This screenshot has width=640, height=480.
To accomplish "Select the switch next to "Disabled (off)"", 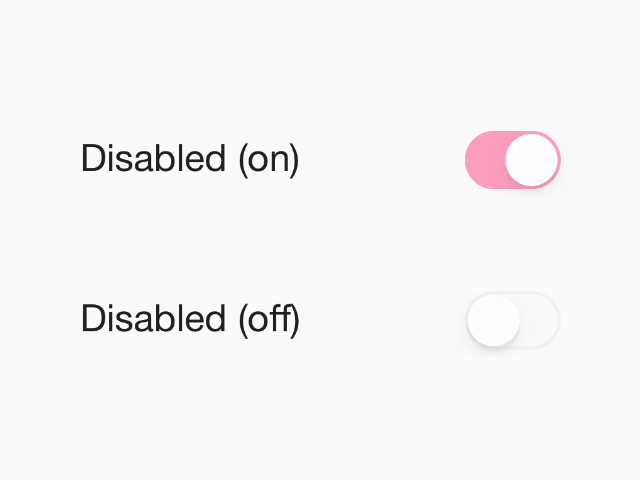I will pyautogui.click(x=512, y=321).
